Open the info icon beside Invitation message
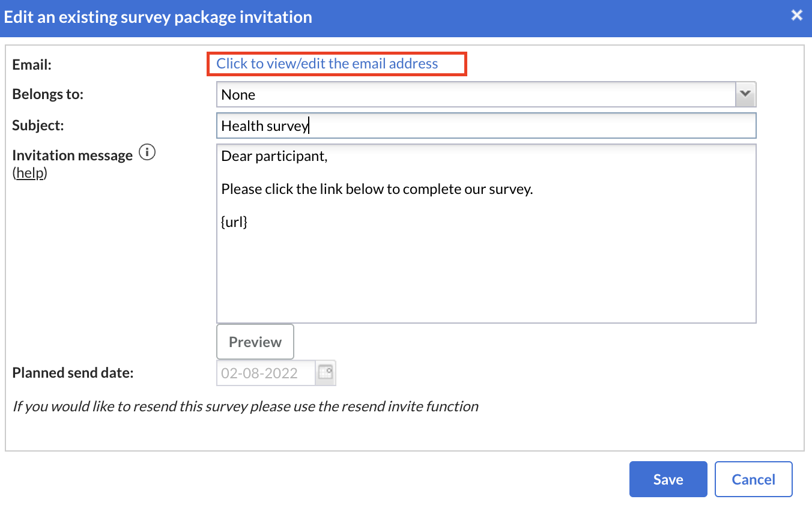 click(147, 153)
